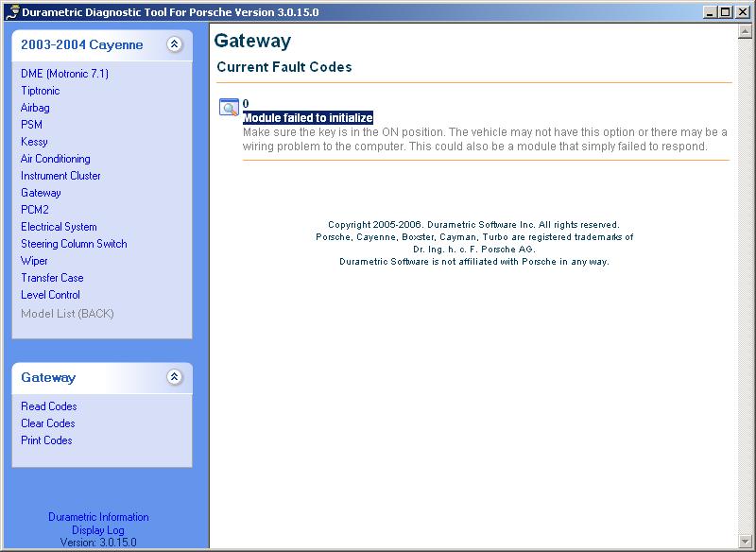Open the Instrument Cluster module
Viewport: 756px width, 552px height.
[x=60, y=176]
